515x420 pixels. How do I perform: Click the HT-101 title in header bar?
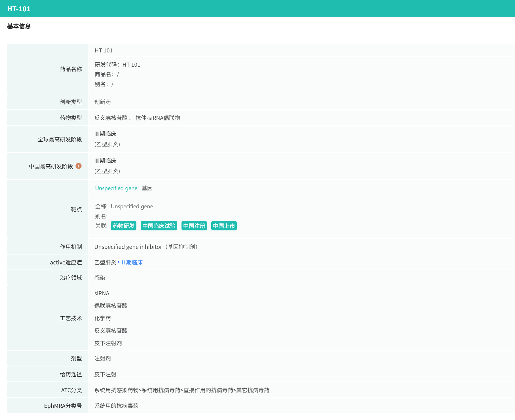pyautogui.click(x=19, y=9)
